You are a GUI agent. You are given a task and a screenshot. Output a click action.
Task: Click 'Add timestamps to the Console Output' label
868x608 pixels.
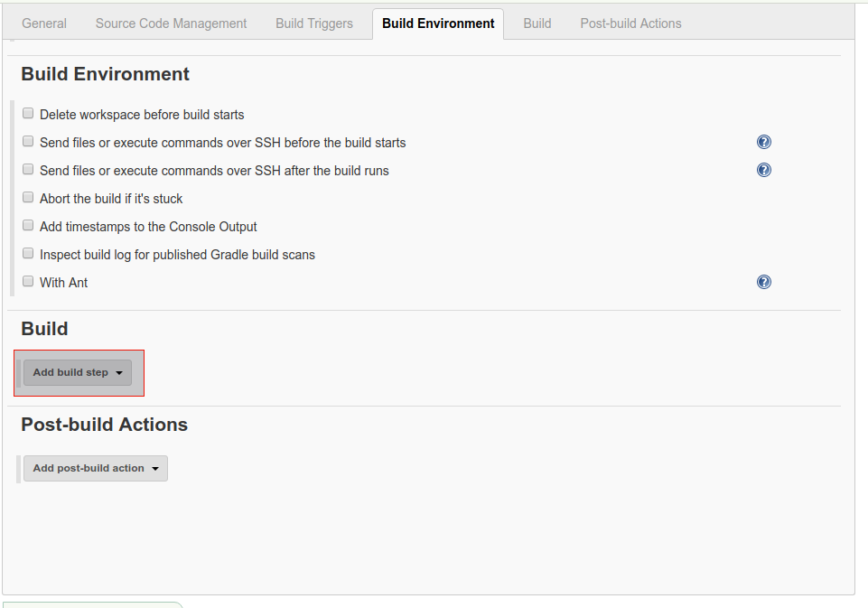[148, 227]
